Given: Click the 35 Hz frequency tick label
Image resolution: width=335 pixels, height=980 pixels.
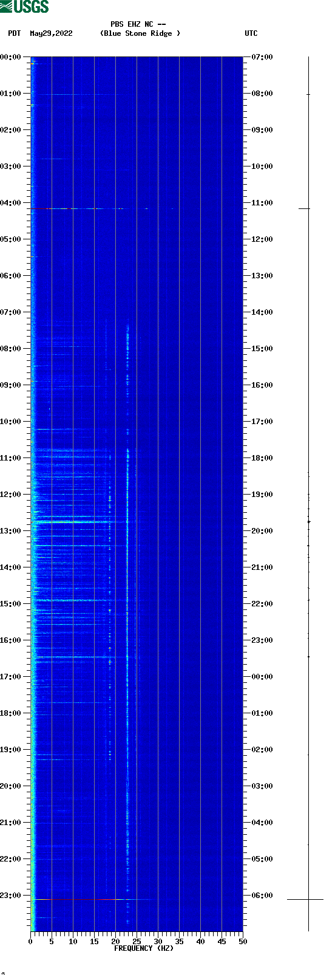Looking at the screenshot, I should (179, 942).
